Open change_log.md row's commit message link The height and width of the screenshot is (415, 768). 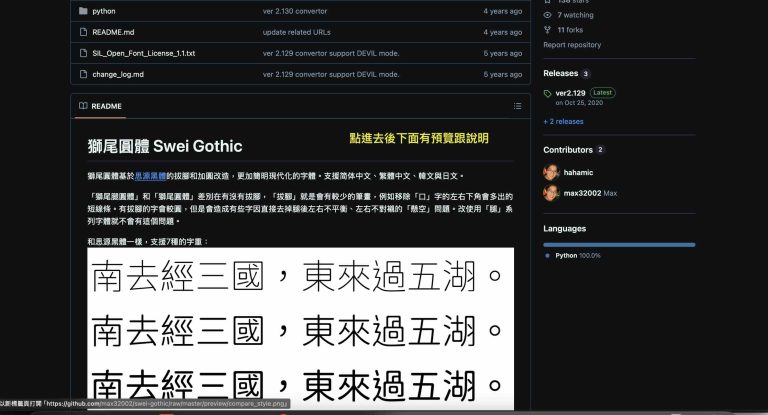[x=331, y=74]
